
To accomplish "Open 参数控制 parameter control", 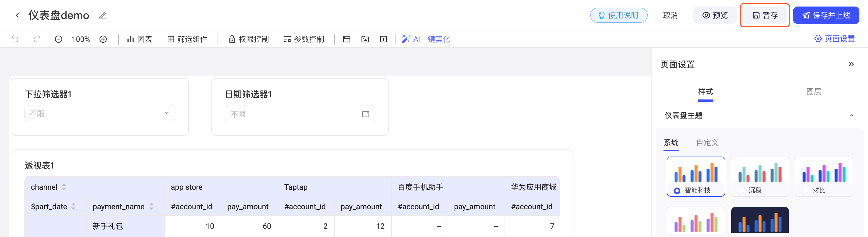I will coord(304,39).
